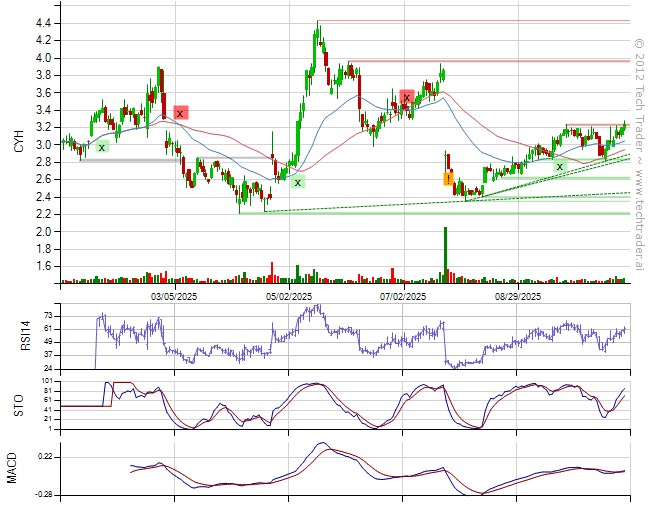The width and height of the screenshot is (657, 514).
Task: Click the 1.6 price axis label
Action: 47,267
